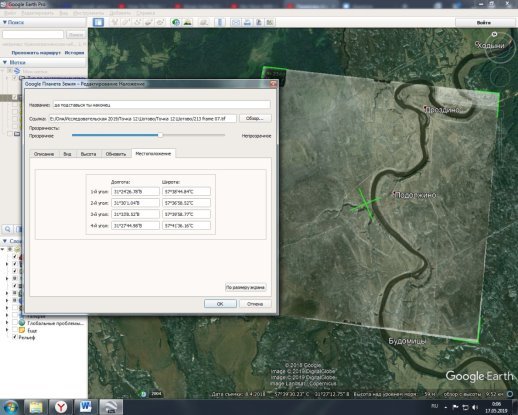Image resolution: width=518 pixels, height=415 pixels.
Task: Click the transparency slider handle
Action: coord(160,135)
